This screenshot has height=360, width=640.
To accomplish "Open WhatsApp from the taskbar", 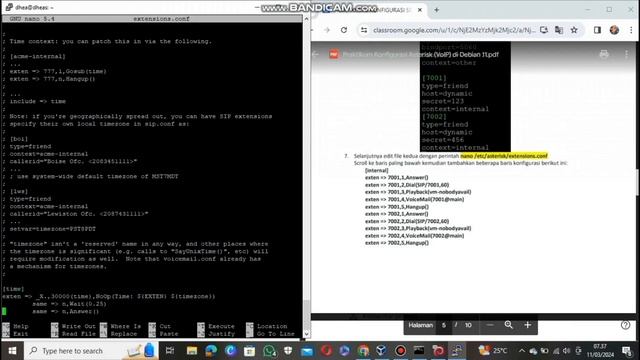I will (x=269, y=351).
